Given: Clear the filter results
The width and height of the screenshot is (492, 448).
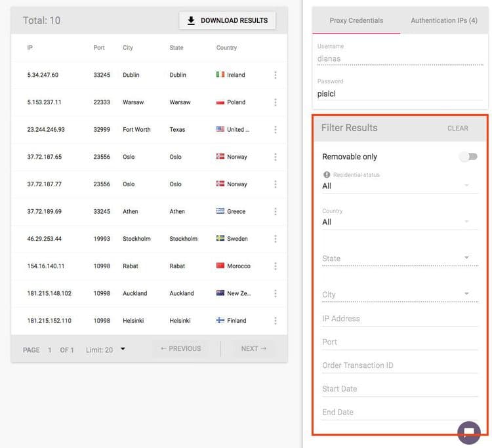Looking at the screenshot, I should tap(457, 129).
